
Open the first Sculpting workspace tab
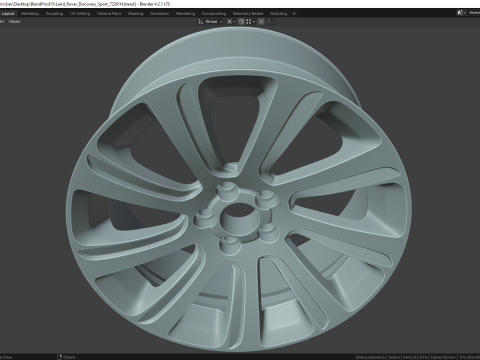click(x=54, y=14)
